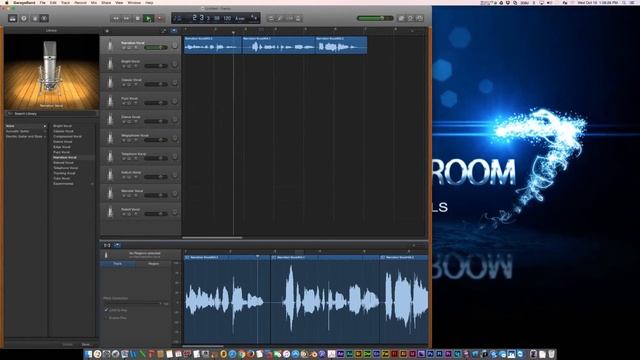Toggle the Metronome button
Viewport: 640px width, 360px height.
pyautogui.click(x=298, y=18)
